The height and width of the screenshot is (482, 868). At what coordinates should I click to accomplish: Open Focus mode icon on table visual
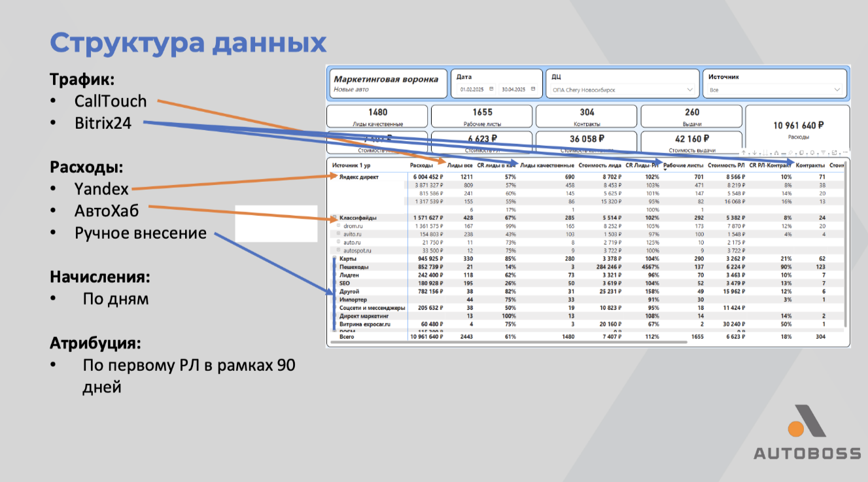(x=834, y=152)
